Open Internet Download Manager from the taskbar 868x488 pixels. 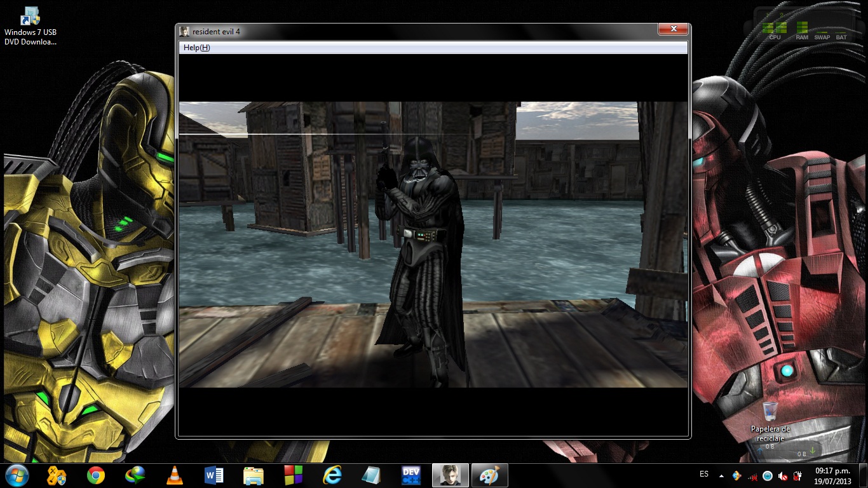[135, 475]
